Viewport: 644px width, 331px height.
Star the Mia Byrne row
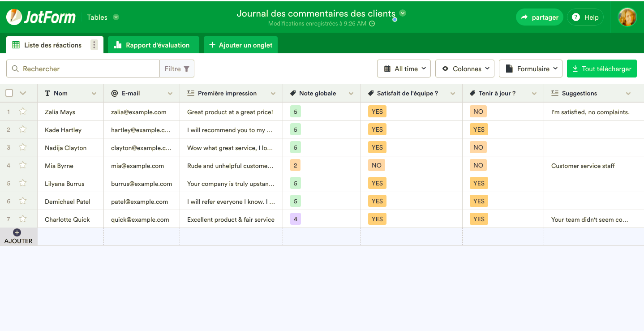tap(23, 165)
